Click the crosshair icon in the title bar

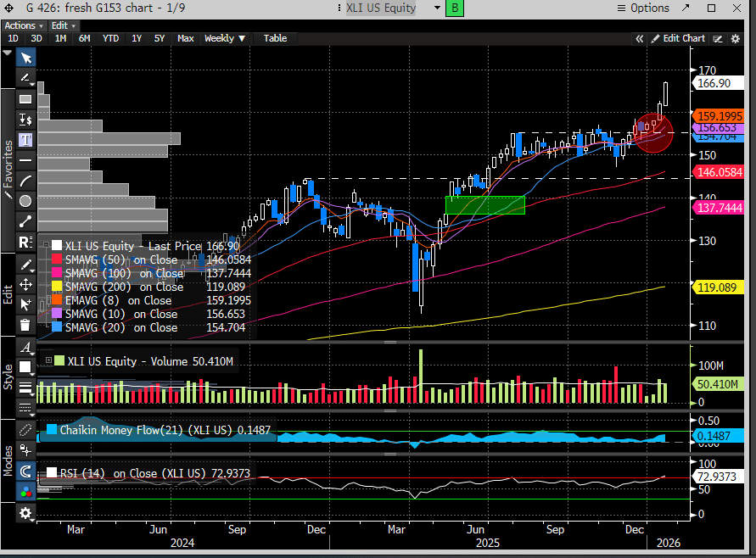coord(8,8)
